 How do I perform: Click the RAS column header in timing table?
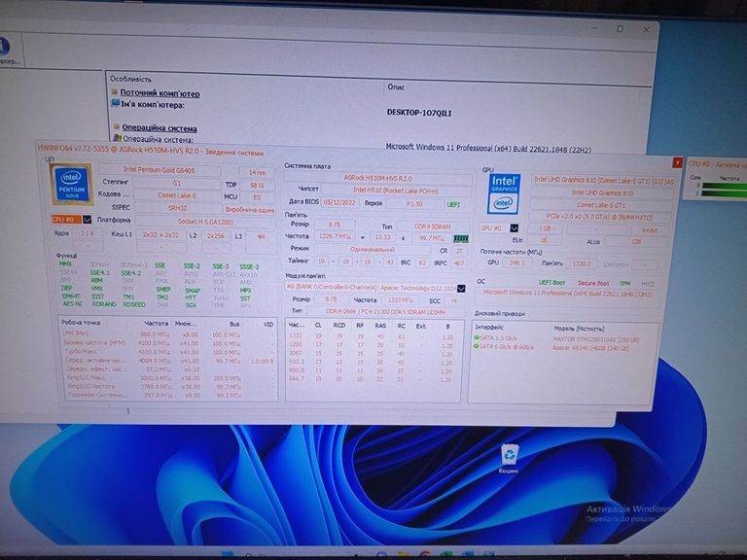point(380,326)
